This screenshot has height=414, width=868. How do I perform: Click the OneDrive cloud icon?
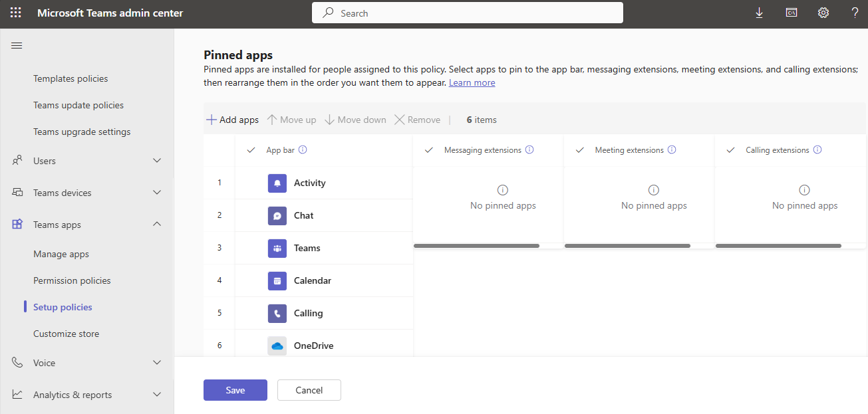(x=277, y=346)
